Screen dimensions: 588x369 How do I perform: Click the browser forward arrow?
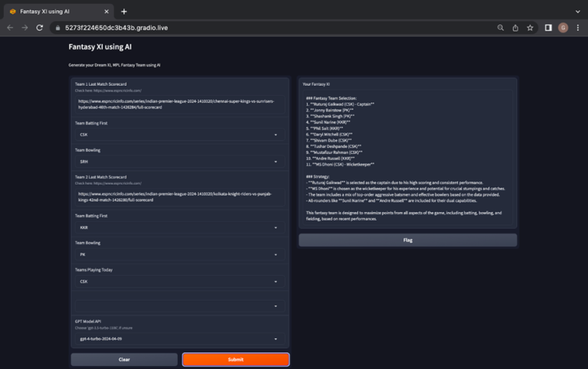24,28
